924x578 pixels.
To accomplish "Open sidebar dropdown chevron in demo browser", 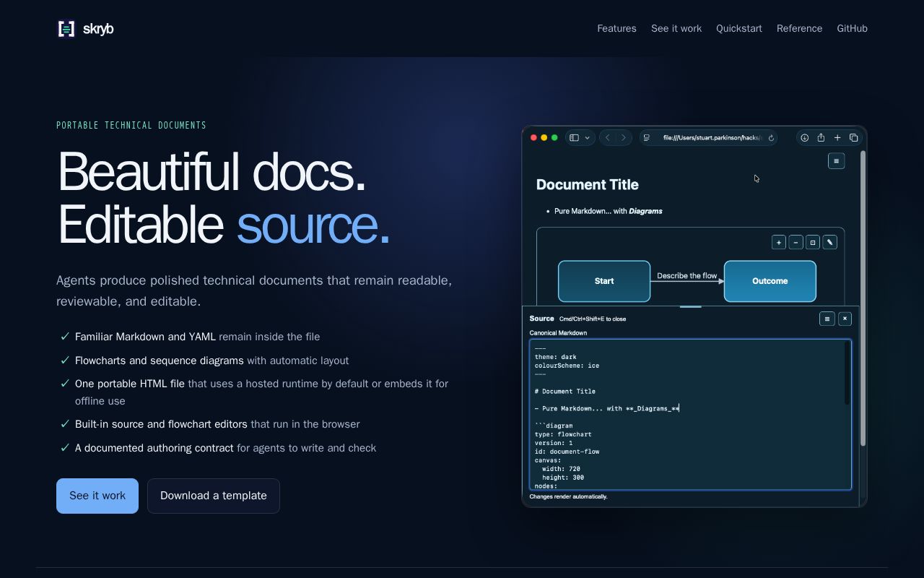I will [588, 138].
